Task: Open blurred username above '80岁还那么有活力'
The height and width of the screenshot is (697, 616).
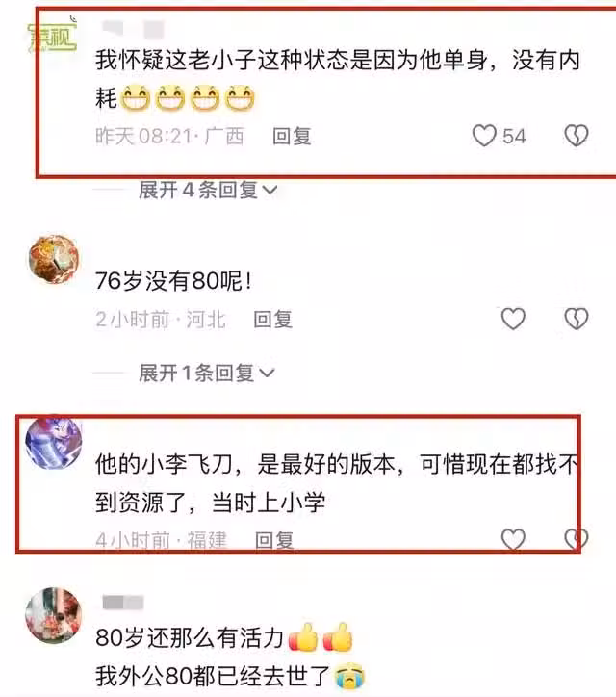Action: point(123,603)
